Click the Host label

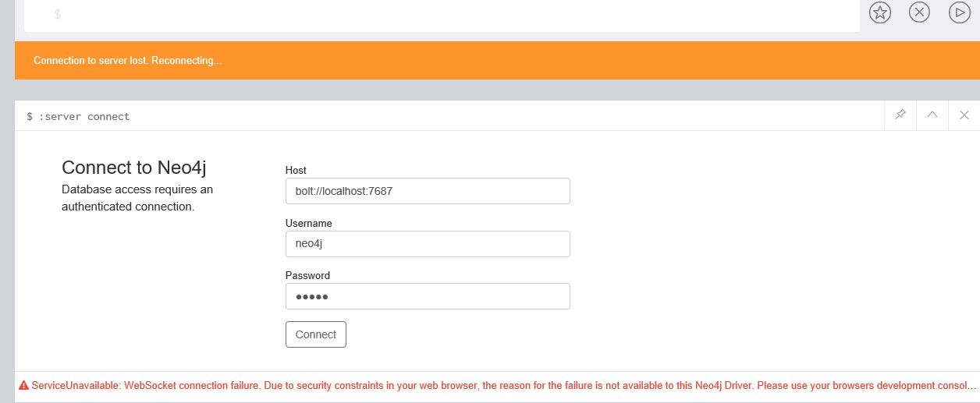[x=296, y=170]
